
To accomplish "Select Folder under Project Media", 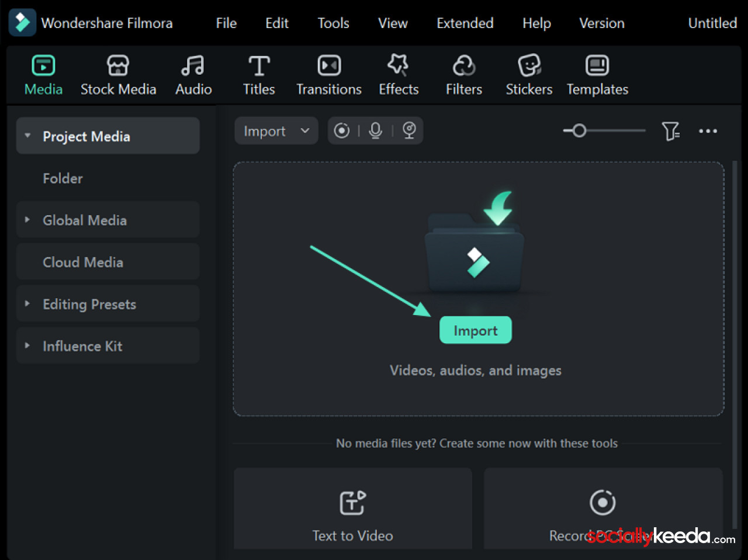I will click(63, 178).
